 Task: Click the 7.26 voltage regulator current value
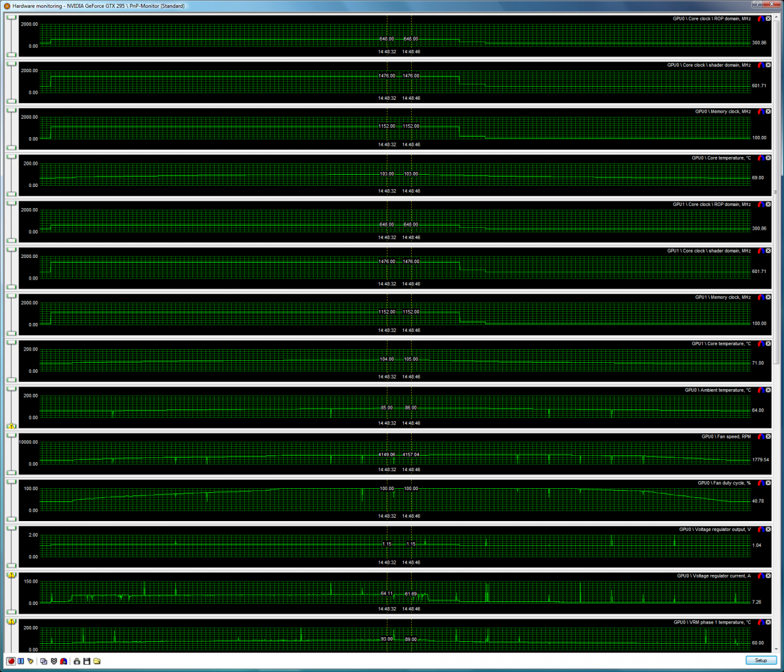tap(756, 602)
